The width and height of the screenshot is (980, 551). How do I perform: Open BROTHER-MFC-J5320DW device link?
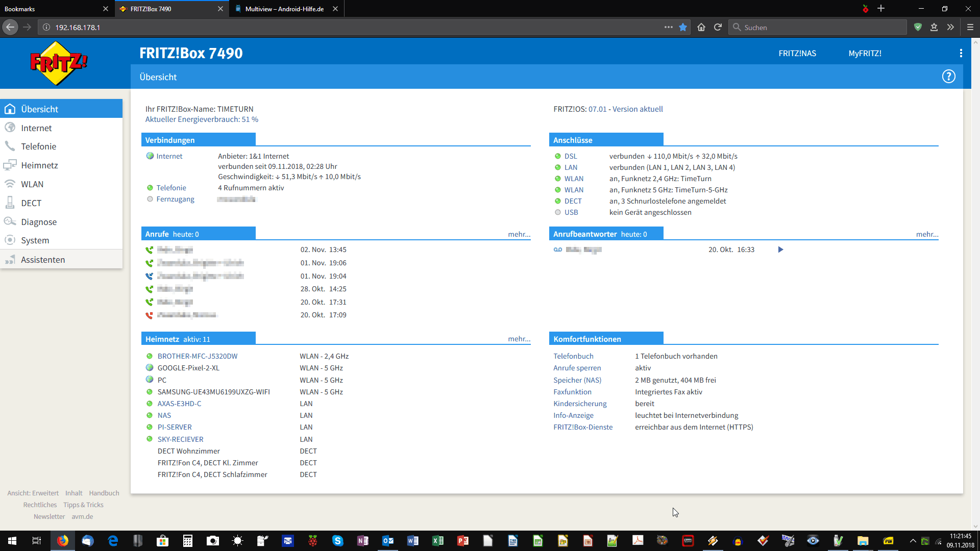pyautogui.click(x=198, y=356)
